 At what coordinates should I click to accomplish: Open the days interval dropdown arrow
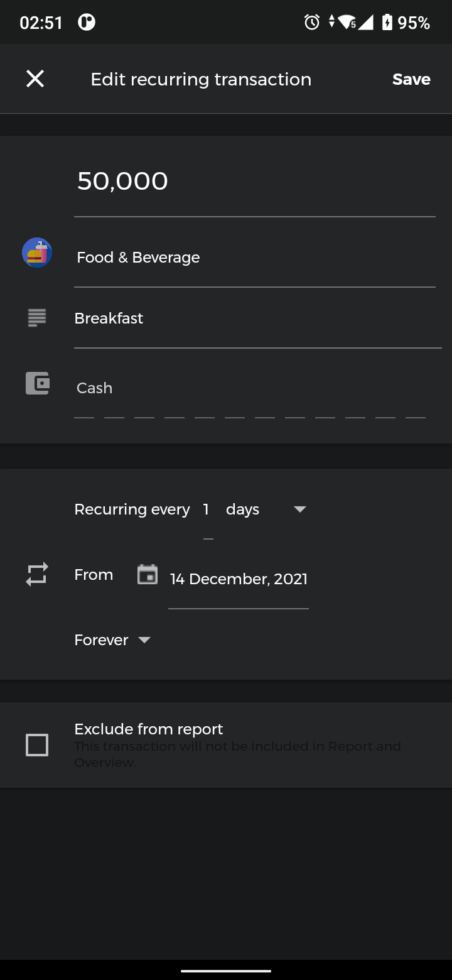[x=300, y=509]
